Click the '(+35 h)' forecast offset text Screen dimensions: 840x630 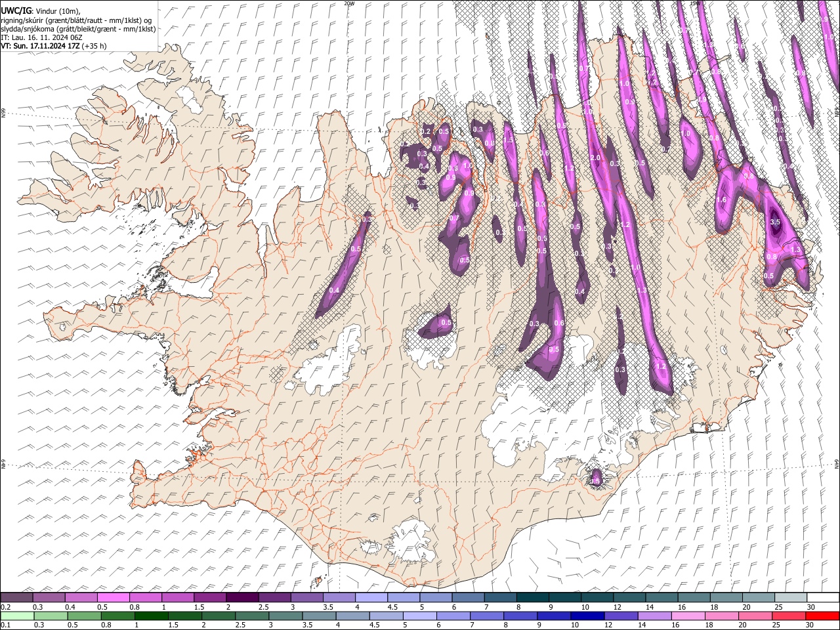click(94, 46)
